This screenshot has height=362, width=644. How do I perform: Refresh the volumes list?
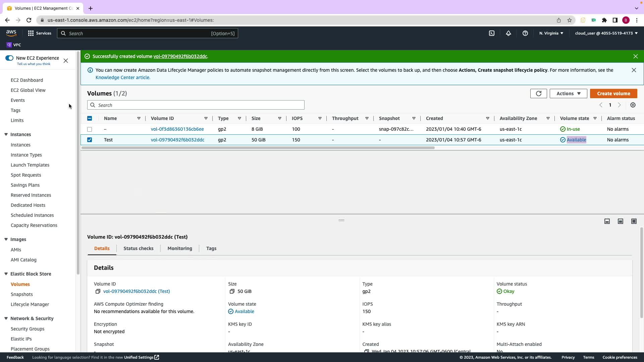538,94
